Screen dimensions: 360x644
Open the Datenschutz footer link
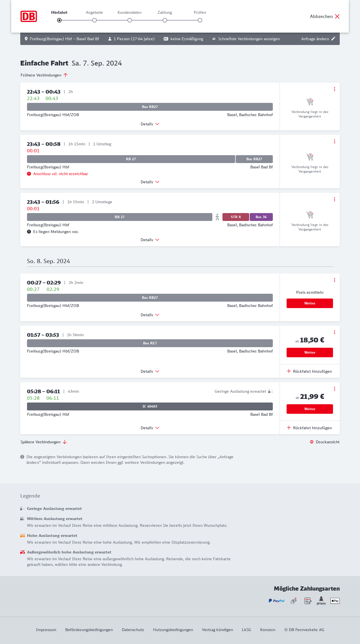pyautogui.click(x=133, y=630)
